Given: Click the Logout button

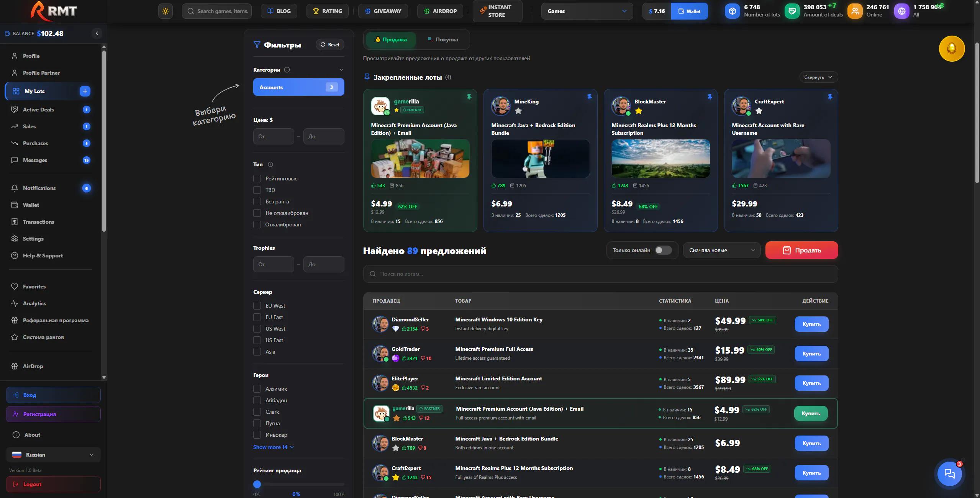Looking at the screenshot, I should pos(53,484).
